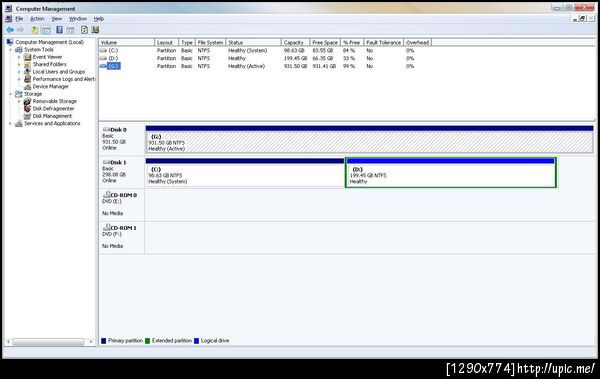Expand the Performance Logs and Alerts node
Viewport: 600px width, 379px height.
(x=19, y=79)
